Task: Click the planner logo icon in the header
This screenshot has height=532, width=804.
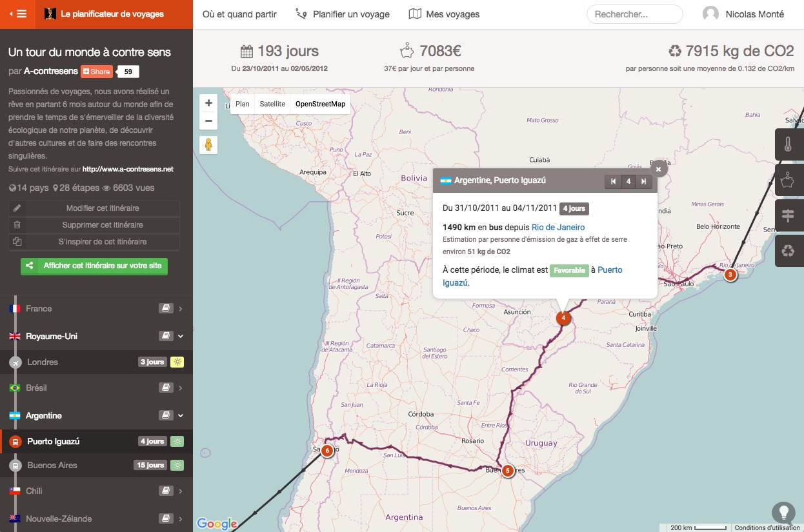Action: [x=50, y=14]
